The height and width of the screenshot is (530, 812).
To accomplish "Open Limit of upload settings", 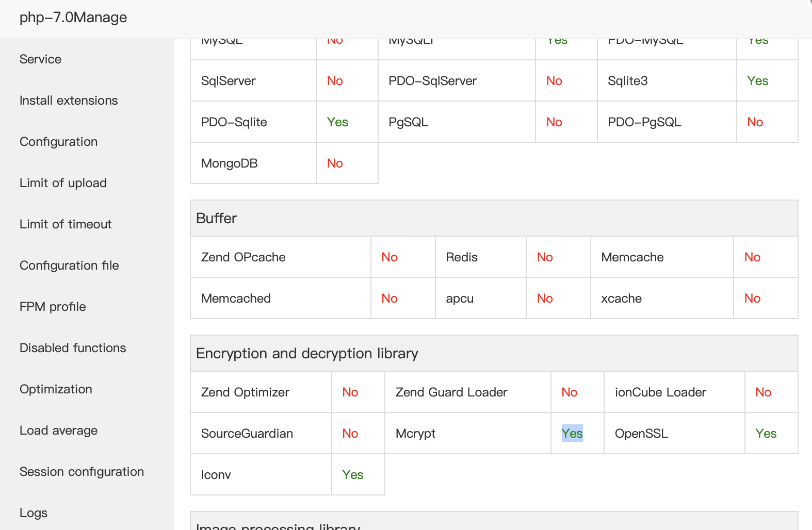I will [63, 183].
